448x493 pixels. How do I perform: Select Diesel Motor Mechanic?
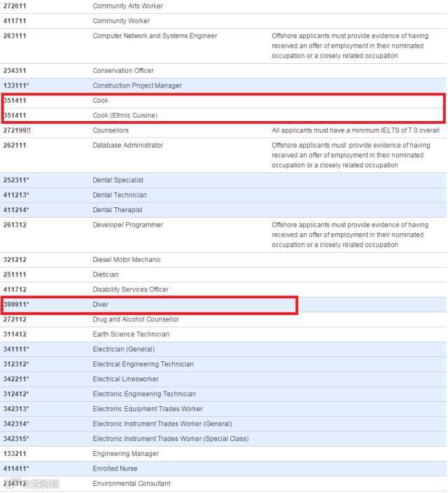tap(127, 260)
